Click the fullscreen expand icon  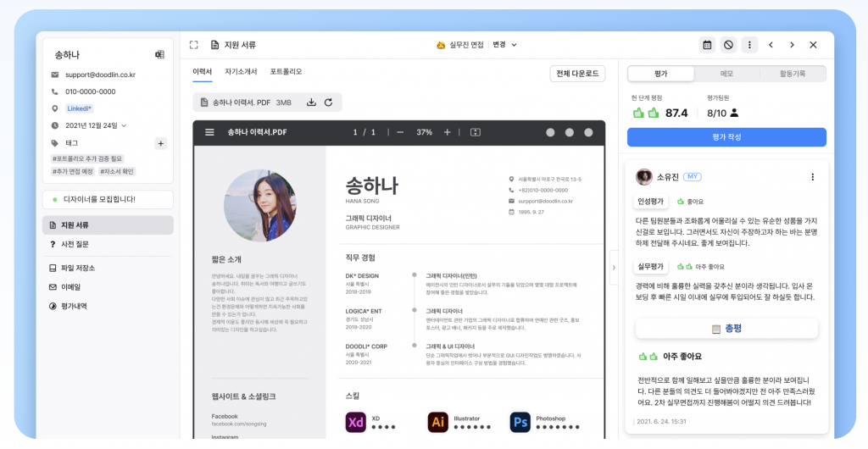pyautogui.click(x=194, y=45)
